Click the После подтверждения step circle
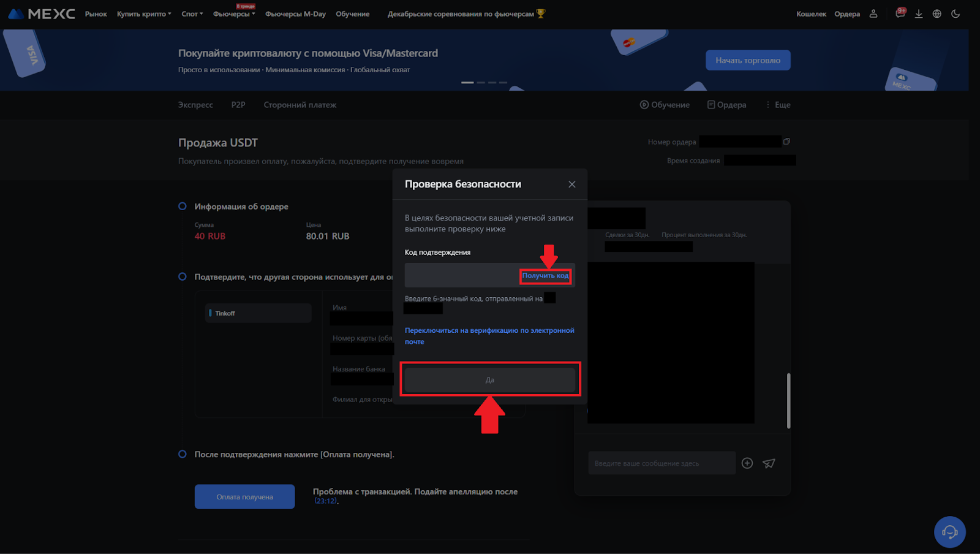Viewport: 980px width, 554px height. pyautogui.click(x=182, y=454)
